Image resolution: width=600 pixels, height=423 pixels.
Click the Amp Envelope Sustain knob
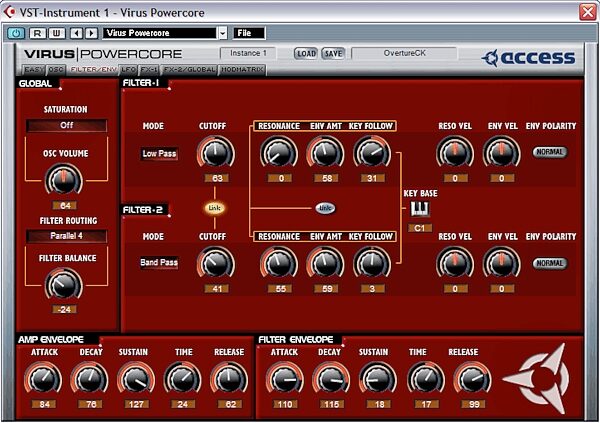(136, 379)
